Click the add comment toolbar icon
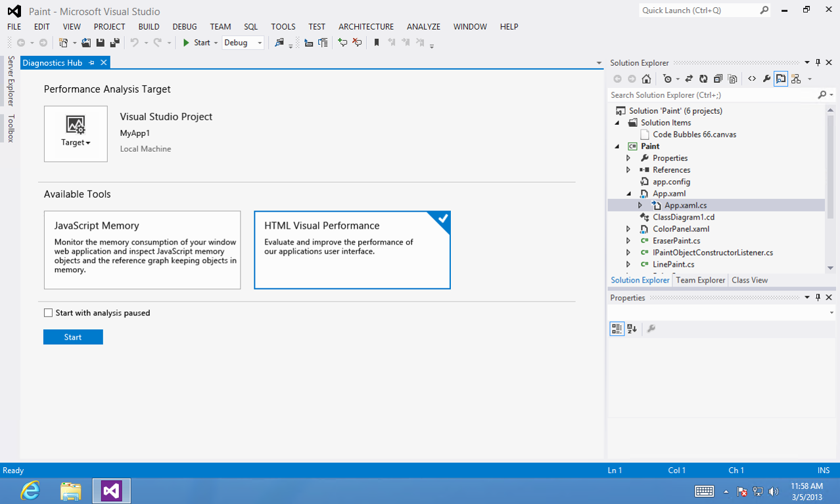Screen dimensions: 840x504 342,43
